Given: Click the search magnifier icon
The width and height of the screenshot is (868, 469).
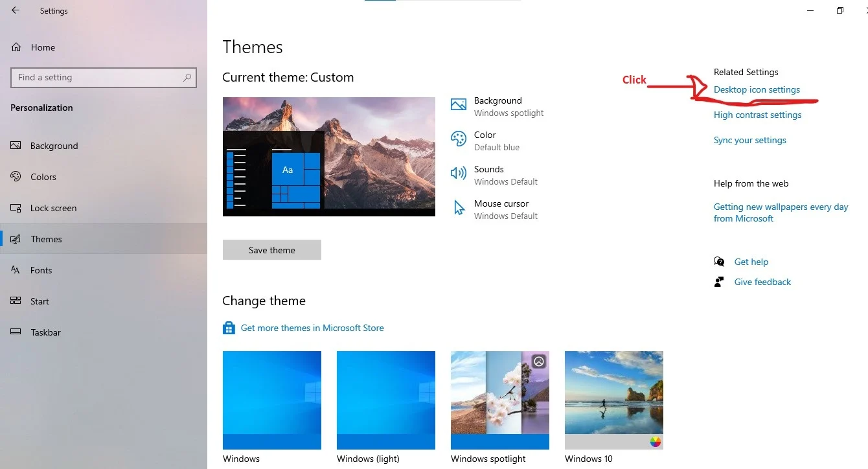Looking at the screenshot, I should pos(187,77).
